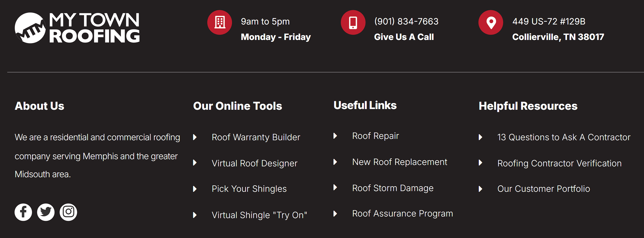
Task: Click the red phone icon
Action: click(x=353, y=22)
